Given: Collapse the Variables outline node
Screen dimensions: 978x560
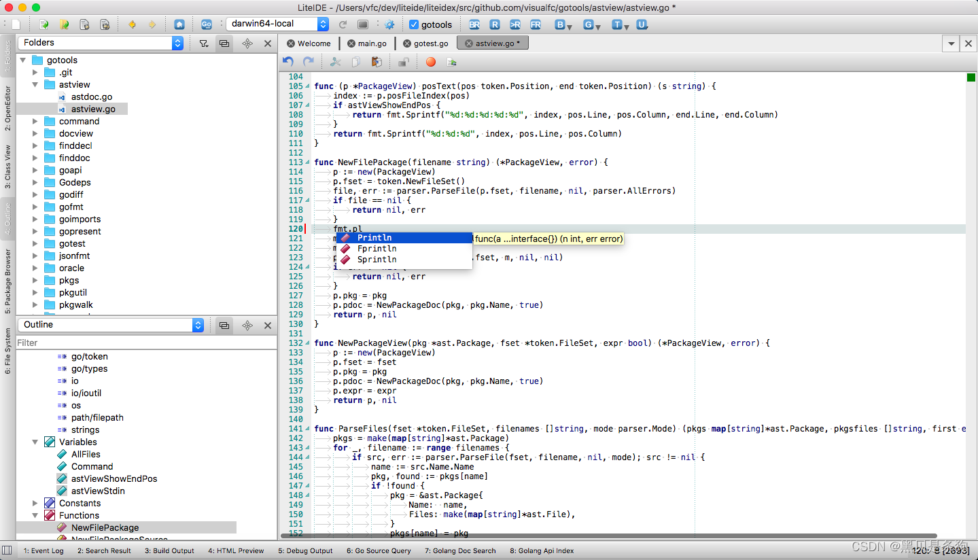Looking at the screenshot, I should (x=35, y=442).
